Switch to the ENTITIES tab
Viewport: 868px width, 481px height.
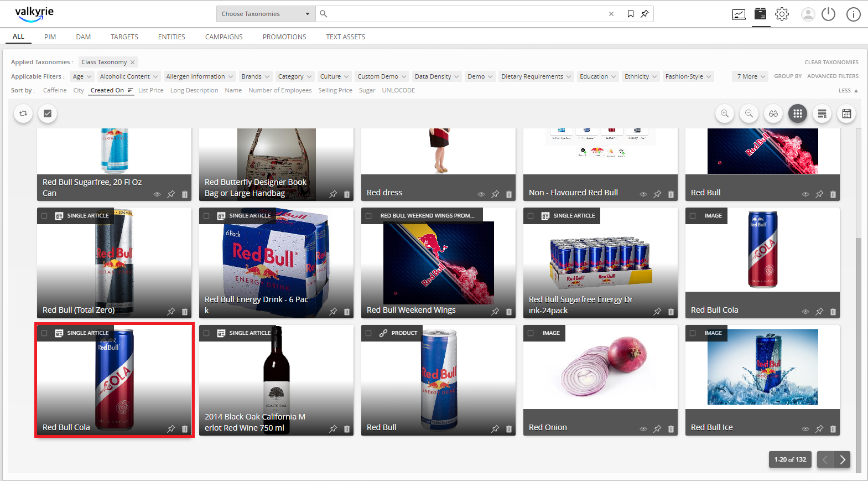point(171,37)
